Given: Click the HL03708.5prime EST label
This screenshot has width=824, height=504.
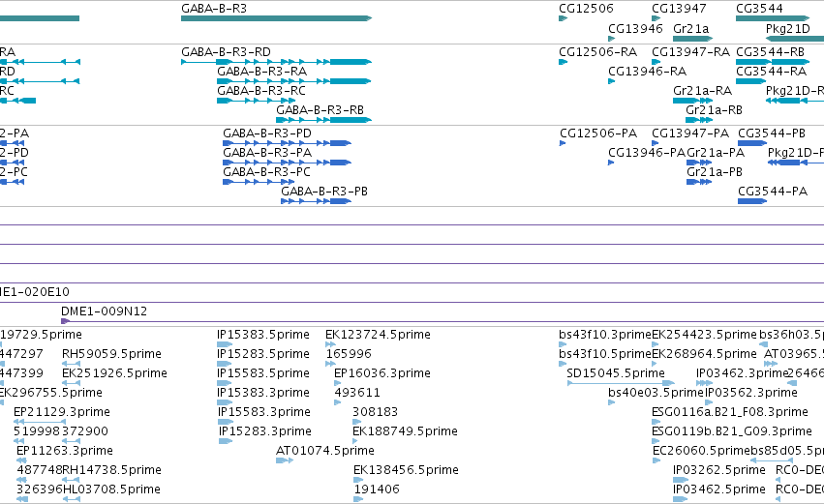Looking at the screenshot, I should [x=112, y=489].
